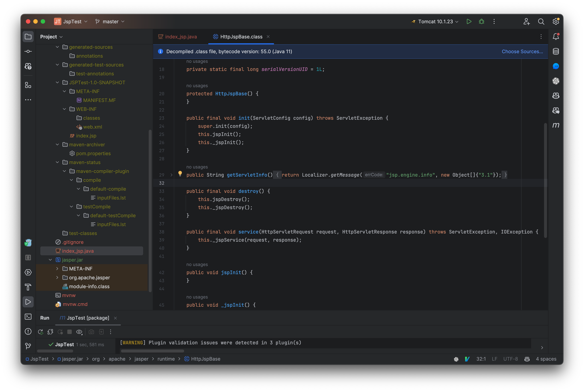Expand folded getServletInfo method on line 29
Viewport: 584px width, 392px height.
(x=171, y=175)
